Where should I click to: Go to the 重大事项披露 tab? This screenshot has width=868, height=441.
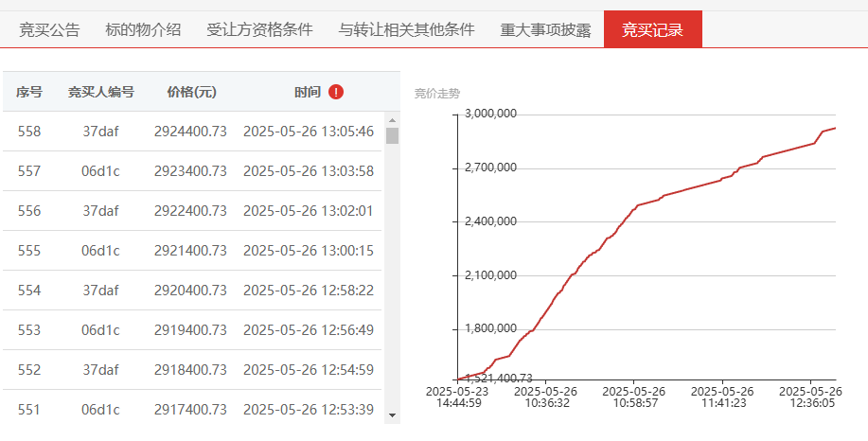[x=546, y=29]
